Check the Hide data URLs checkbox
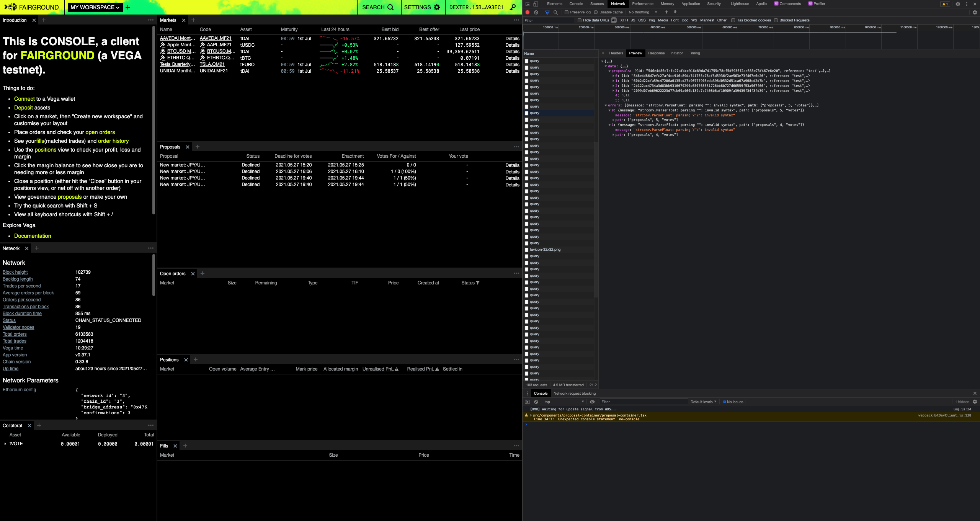 pos(580,20)
